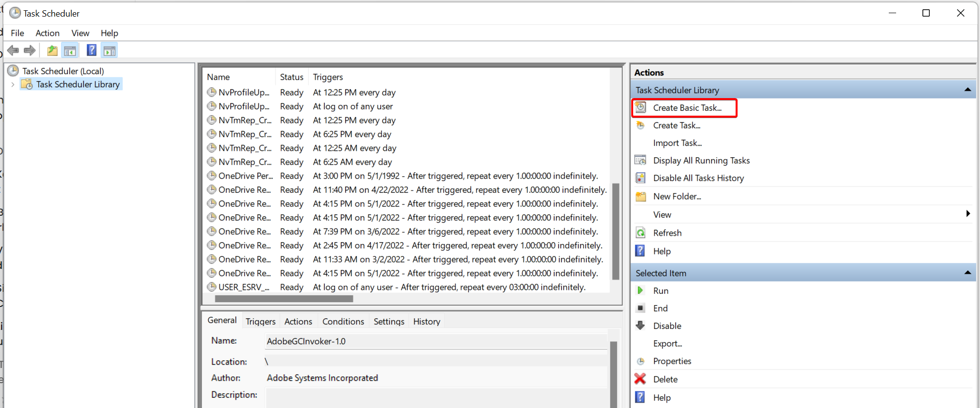This screenshot has height=408, width=980.
Task: Switch to the History tab
Action: pos(426,321)
